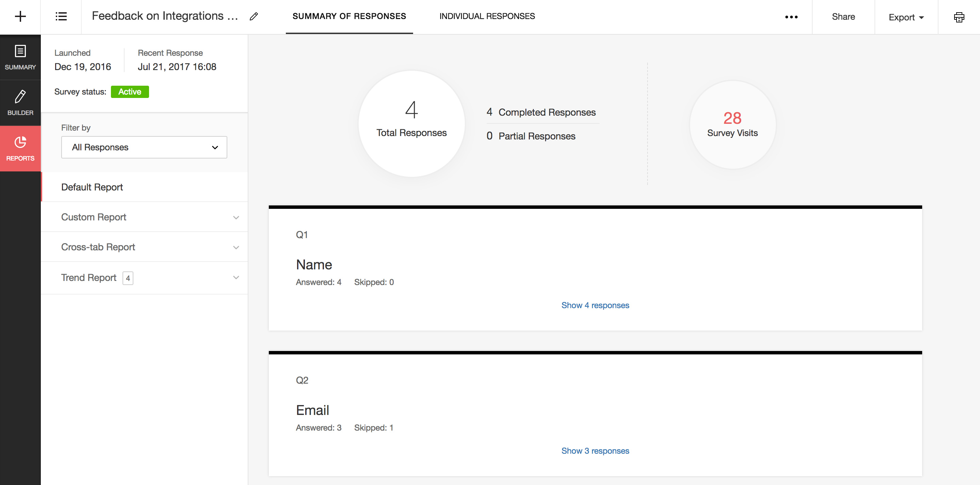Show 4 responses for Q1 Name
The image size is (980, 485).
point(595,305)
